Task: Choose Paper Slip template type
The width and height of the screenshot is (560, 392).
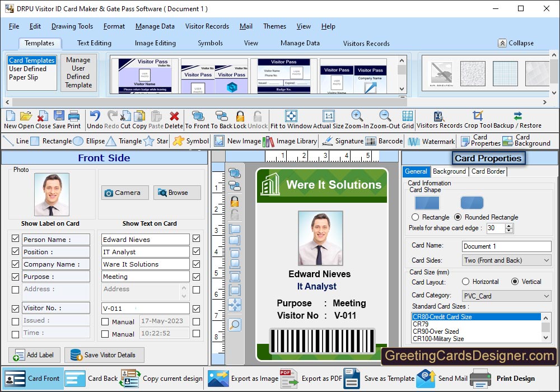Action: (x=24, y=77)
